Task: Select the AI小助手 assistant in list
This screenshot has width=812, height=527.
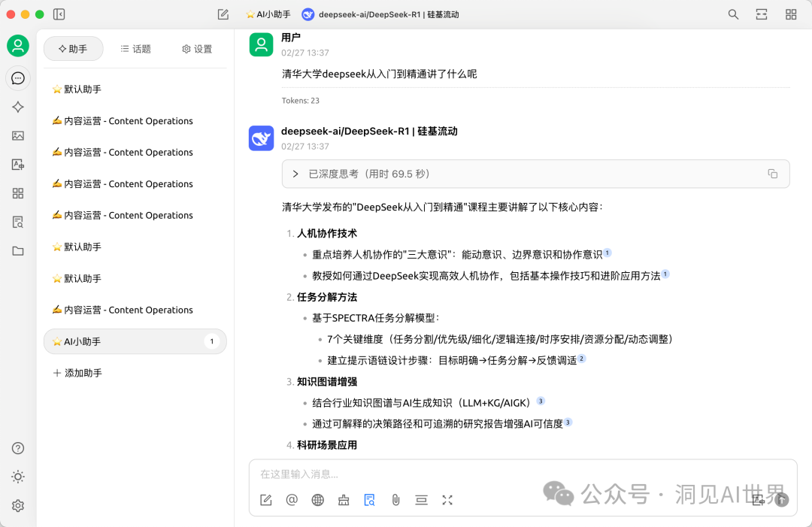Action: (135, 341)
